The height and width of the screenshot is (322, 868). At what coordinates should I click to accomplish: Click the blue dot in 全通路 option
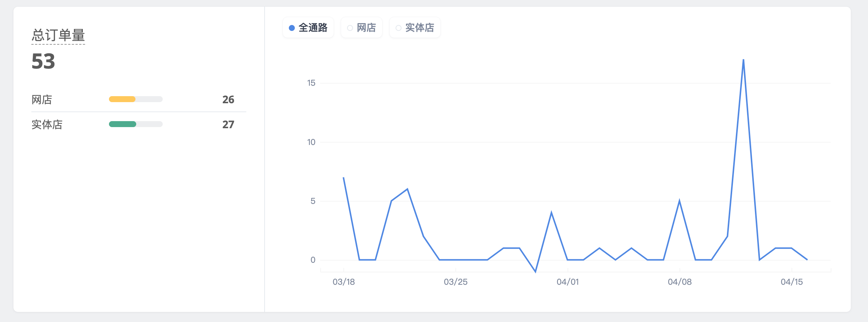tap(292, 28)
